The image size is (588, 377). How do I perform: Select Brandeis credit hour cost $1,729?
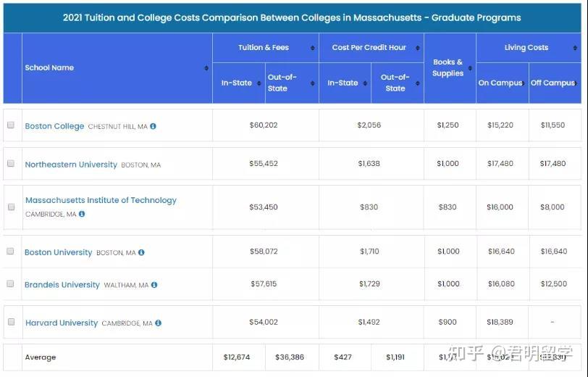(369, 284)
